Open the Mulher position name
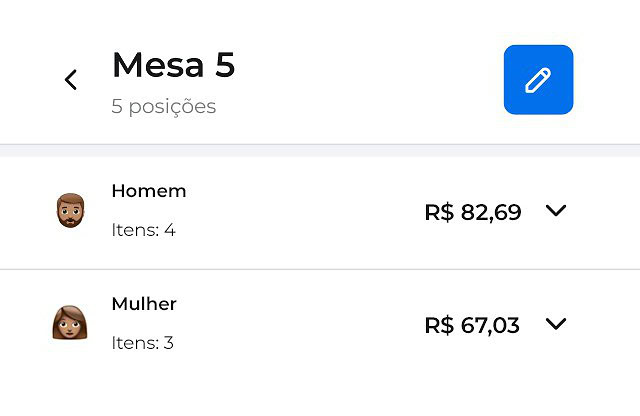The height and width of the screenshot is (416, 640). 144,304
